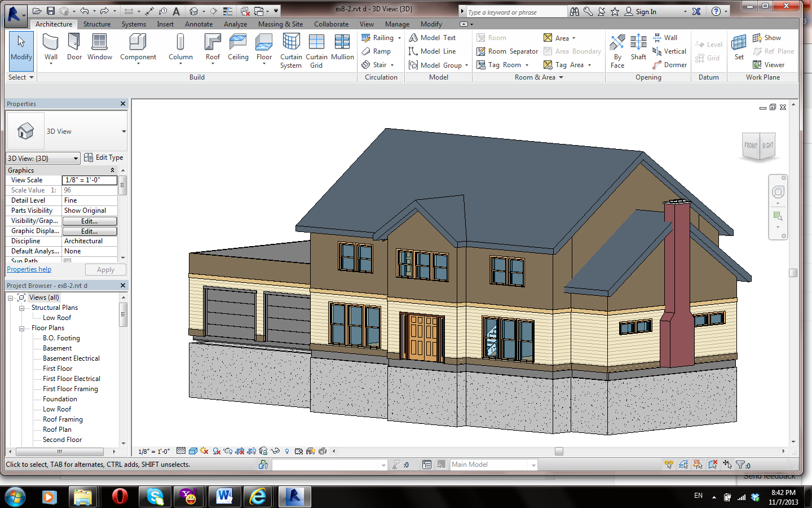Click the Properties help link
Viewport: 812px width, 508px height.
pos(29,269)
